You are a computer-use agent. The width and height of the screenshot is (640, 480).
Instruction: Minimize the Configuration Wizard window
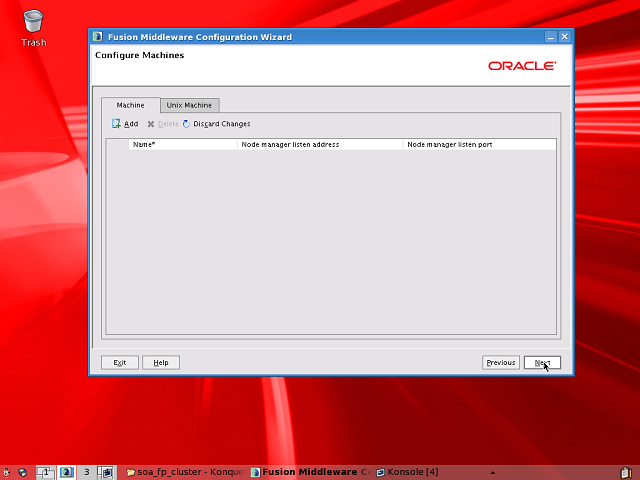click(551, 37)
